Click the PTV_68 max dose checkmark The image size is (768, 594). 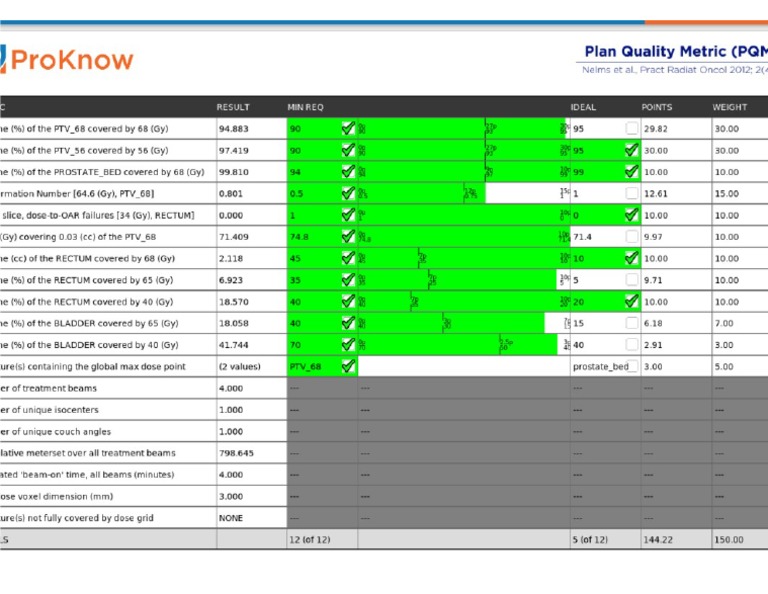[x=348, y=366]
